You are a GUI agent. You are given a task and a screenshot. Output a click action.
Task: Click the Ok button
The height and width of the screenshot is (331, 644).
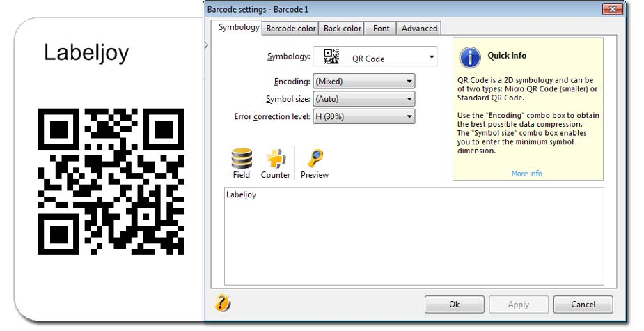click(454, 305)
